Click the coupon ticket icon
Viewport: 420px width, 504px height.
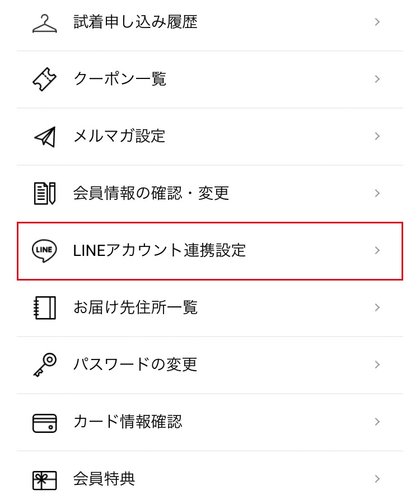tap(45, 80)
